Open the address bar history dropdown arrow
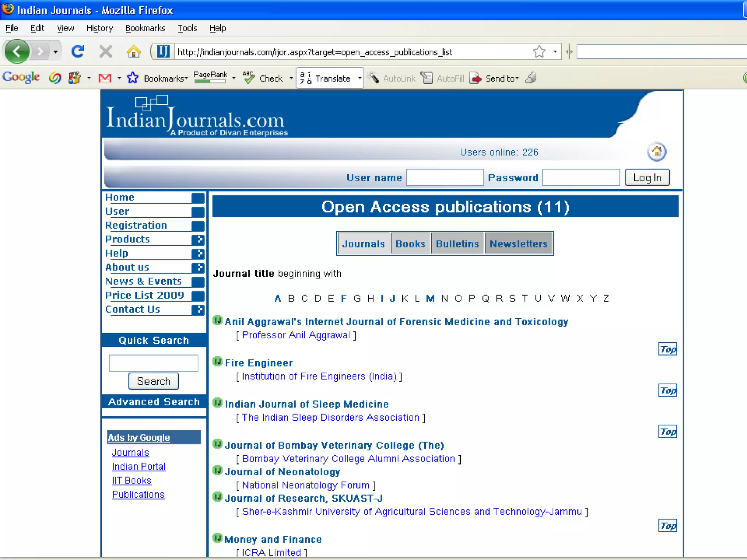 pos(555,52)
